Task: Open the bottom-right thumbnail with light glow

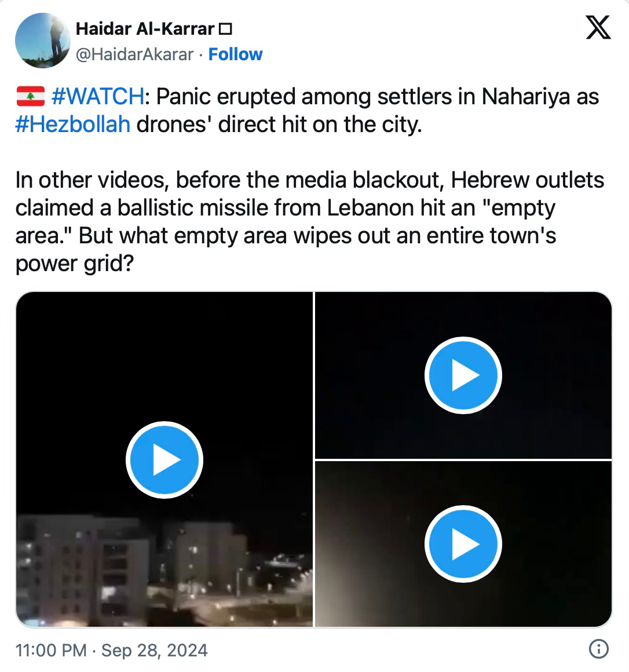Action: point(463,545)
